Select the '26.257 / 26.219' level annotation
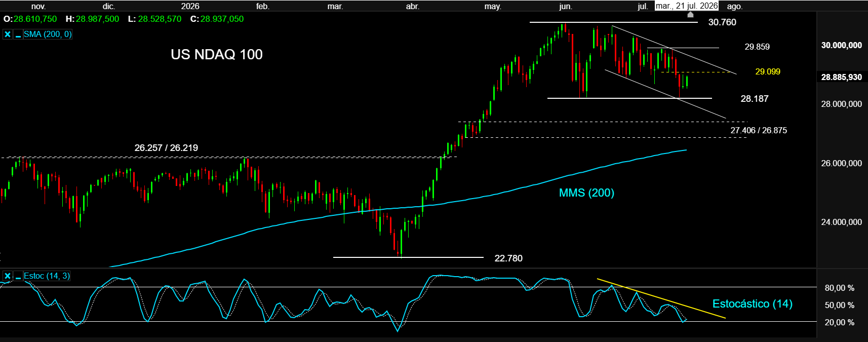The height and width of the screenshot is (342, 868). (x=166, y=148)
